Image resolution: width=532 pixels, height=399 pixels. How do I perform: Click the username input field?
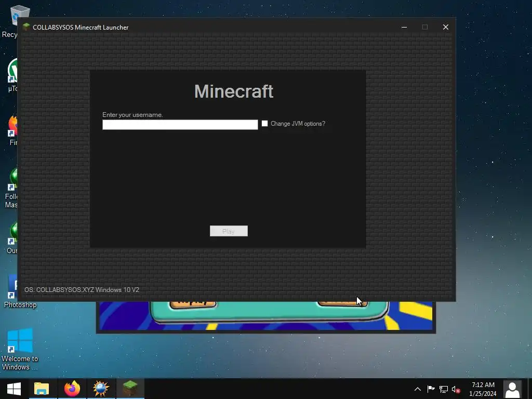pos(180,125)
